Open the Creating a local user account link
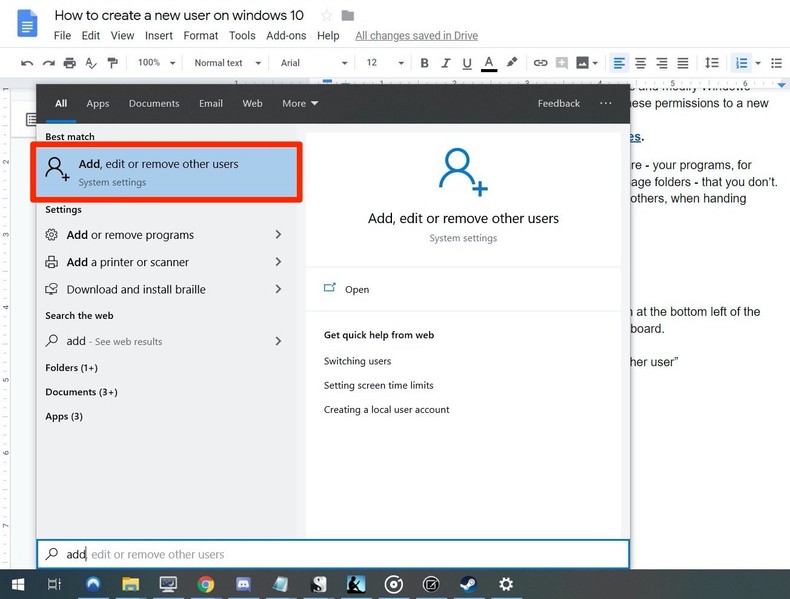Screen dimensions: 790x599 click(x=386, y=410)
